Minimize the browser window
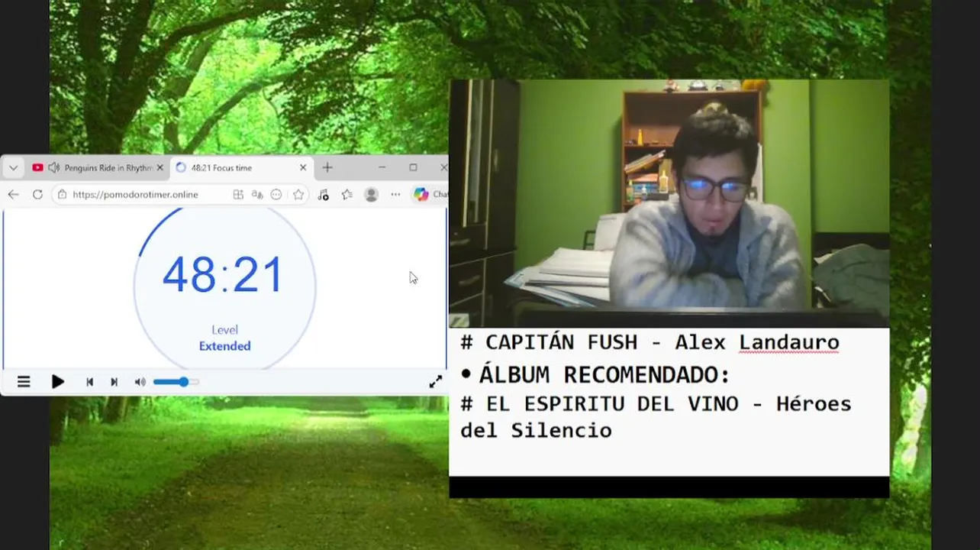 (382, 167)
